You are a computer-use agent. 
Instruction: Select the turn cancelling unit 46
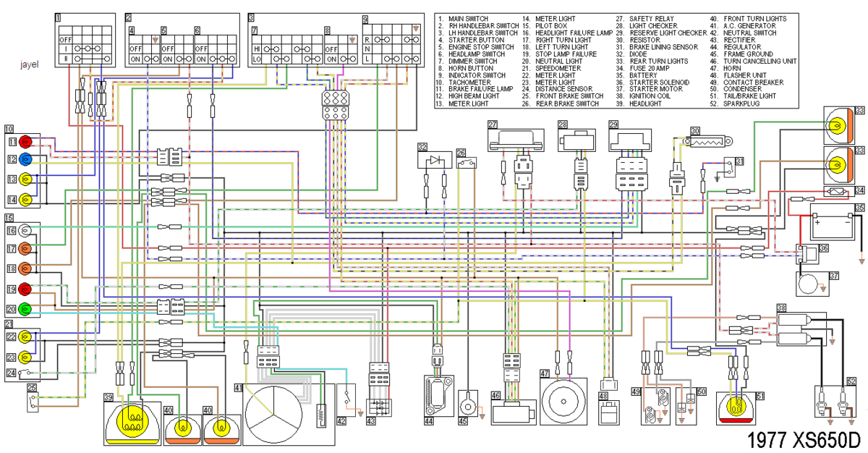click(x=515, y=413)
